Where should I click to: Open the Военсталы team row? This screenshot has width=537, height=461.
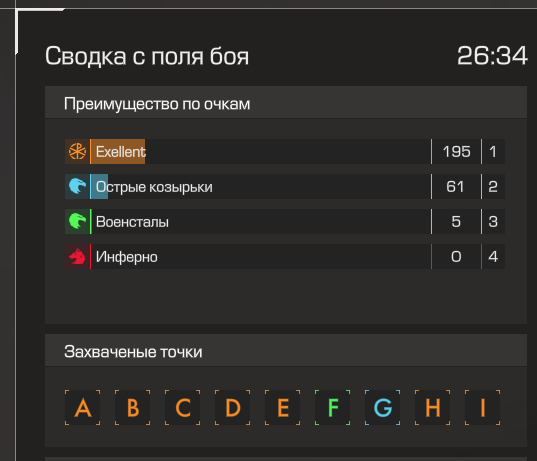(x=285, y=221)
